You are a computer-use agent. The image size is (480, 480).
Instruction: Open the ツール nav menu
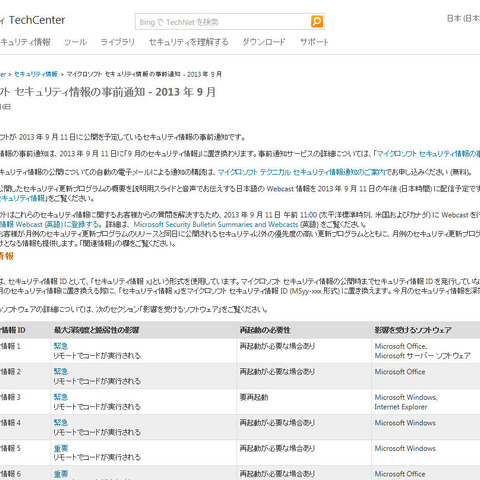click(x=76, y=42)
